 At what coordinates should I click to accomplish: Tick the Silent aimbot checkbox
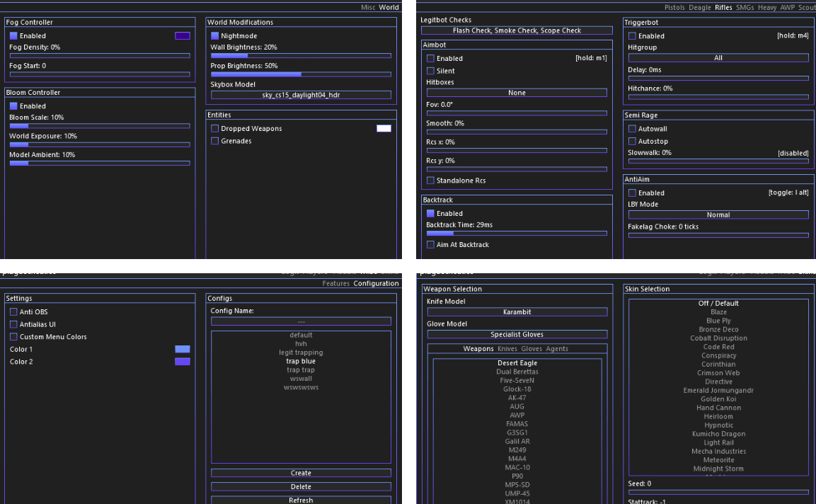click(x=430, y=71)
